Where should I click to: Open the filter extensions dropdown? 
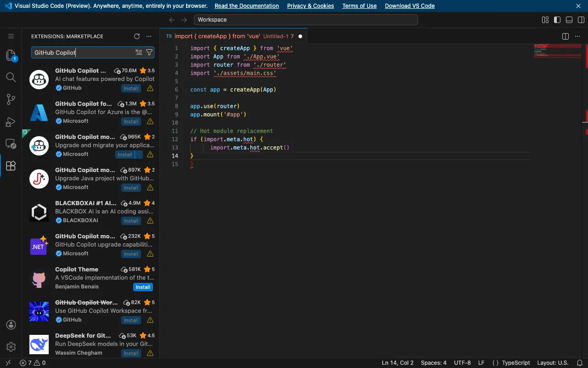(149, 52)
